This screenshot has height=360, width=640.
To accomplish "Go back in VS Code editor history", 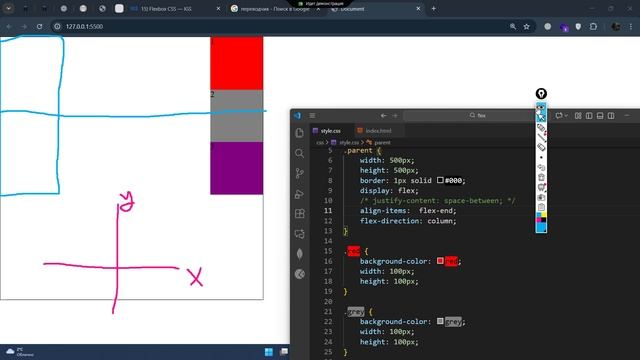I will coord(383,116).
